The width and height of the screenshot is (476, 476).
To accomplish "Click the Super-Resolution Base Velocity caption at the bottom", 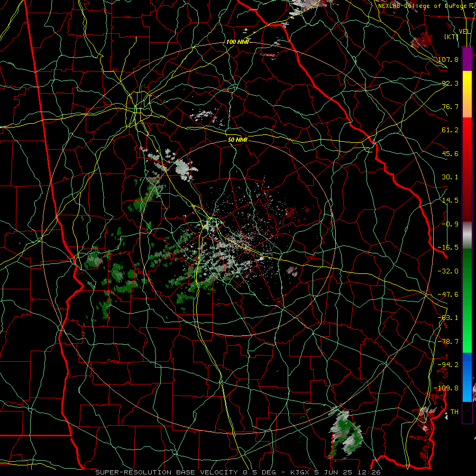I will (x=238, y=472).
